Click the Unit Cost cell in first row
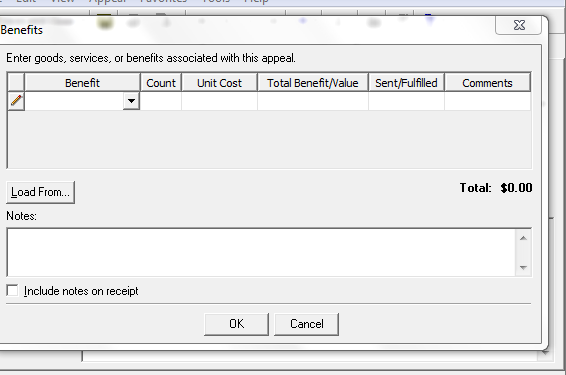566x375 pixels. 219,101
